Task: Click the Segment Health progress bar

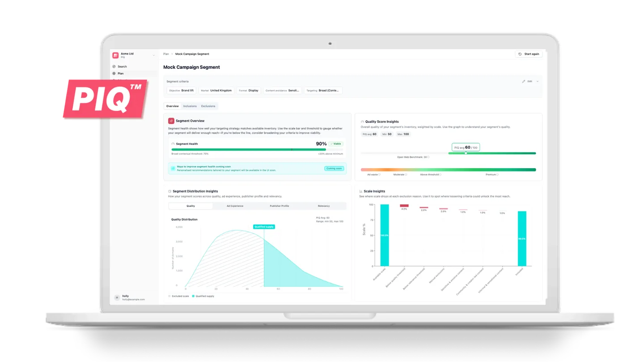Action: pyautogui.click(x=257, y=150)
